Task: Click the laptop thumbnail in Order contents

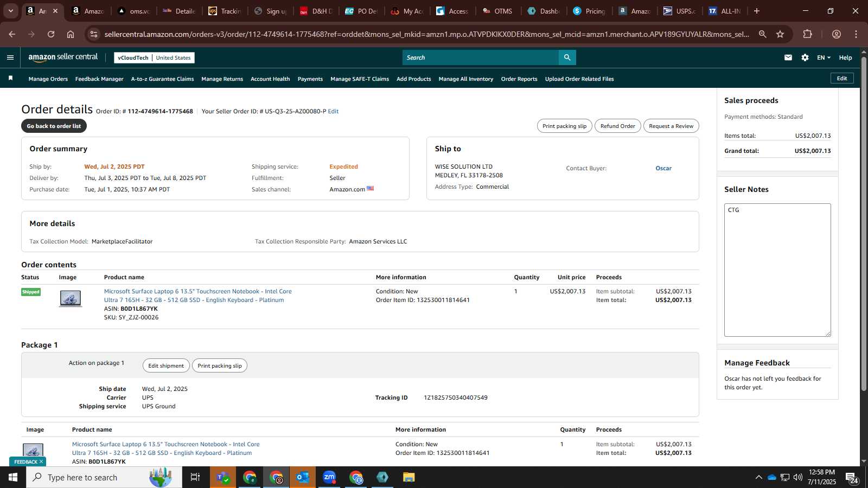Action: (x=71, y=298)
